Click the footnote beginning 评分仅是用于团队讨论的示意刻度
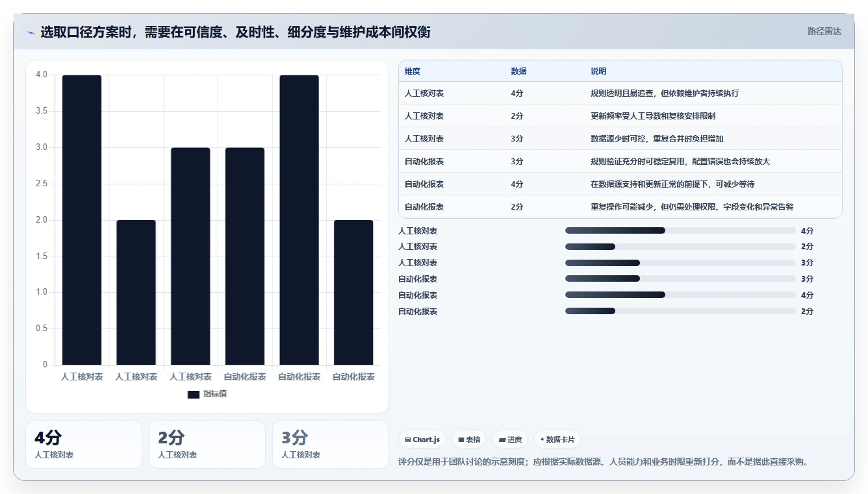 pos(604,462)
